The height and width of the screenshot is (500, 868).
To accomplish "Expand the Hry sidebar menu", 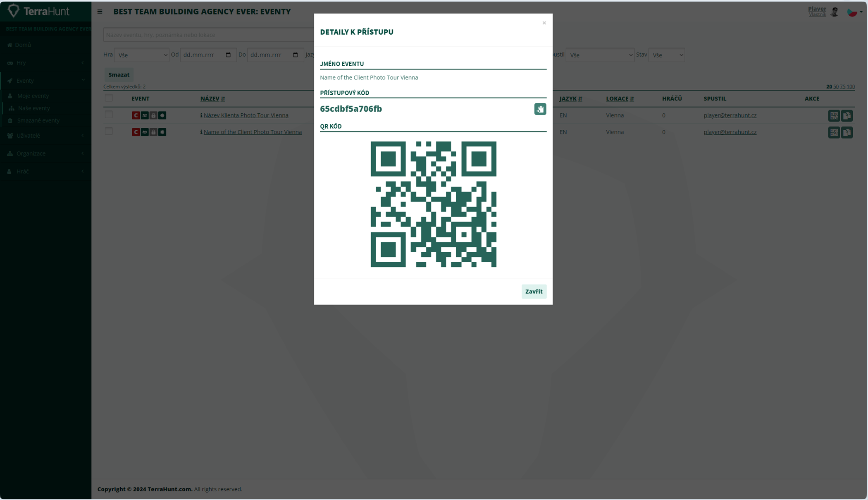I will pos(45,63).
